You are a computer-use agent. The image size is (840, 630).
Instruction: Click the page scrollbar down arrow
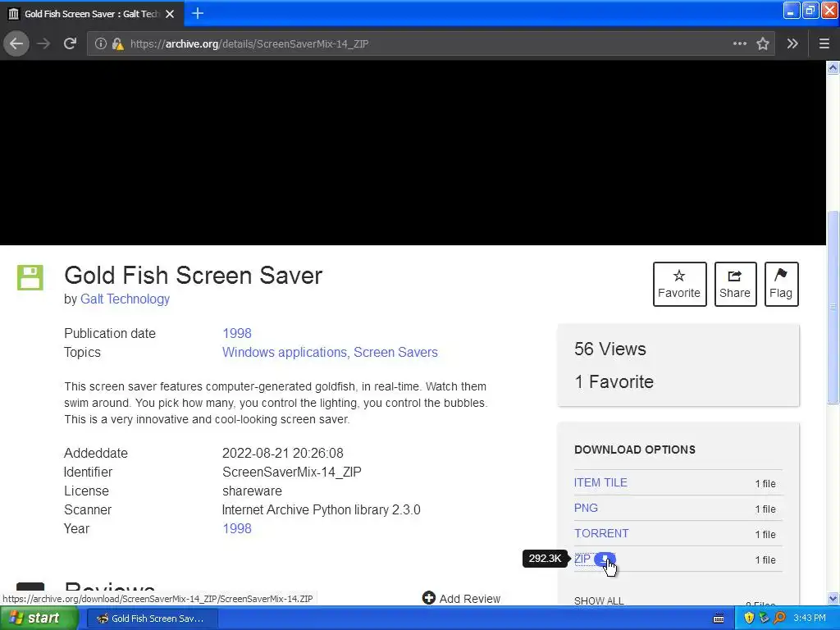click(833, 598)
